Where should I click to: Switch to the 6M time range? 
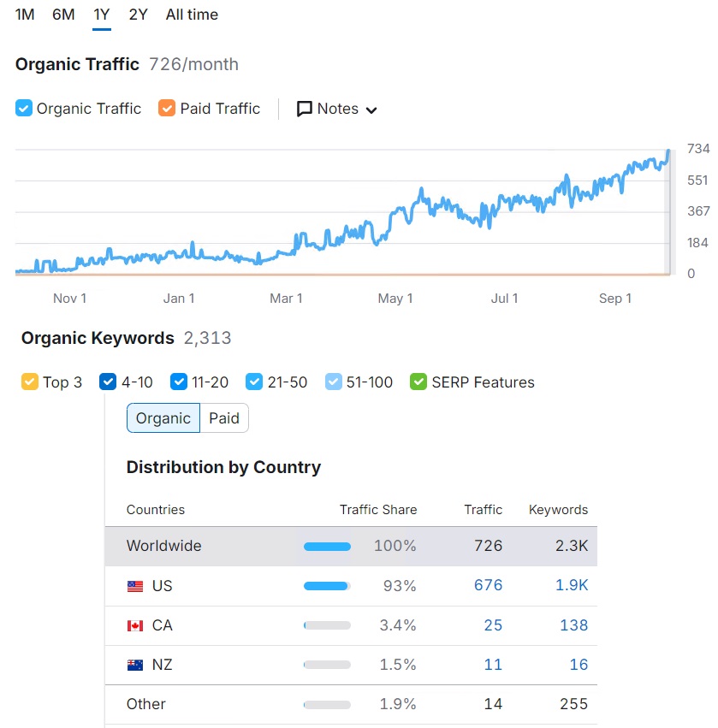pos(63,15)
